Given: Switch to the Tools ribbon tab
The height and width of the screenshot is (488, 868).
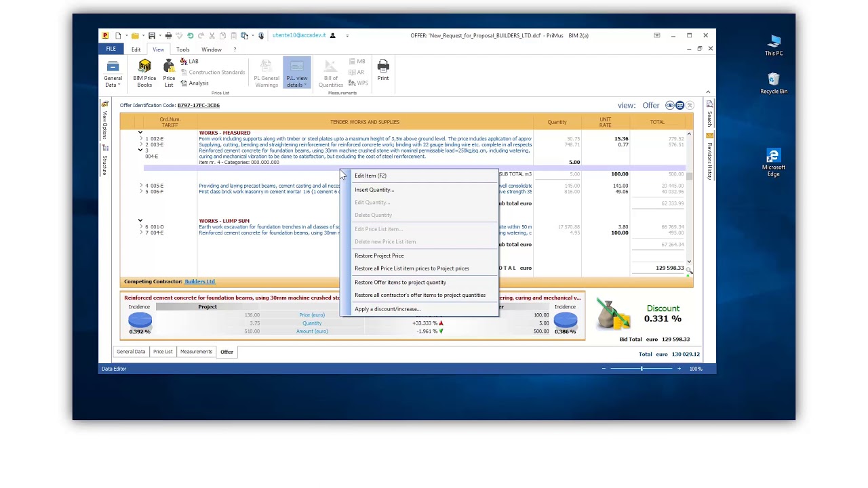Looking at the screenshot, I should 183,49.
